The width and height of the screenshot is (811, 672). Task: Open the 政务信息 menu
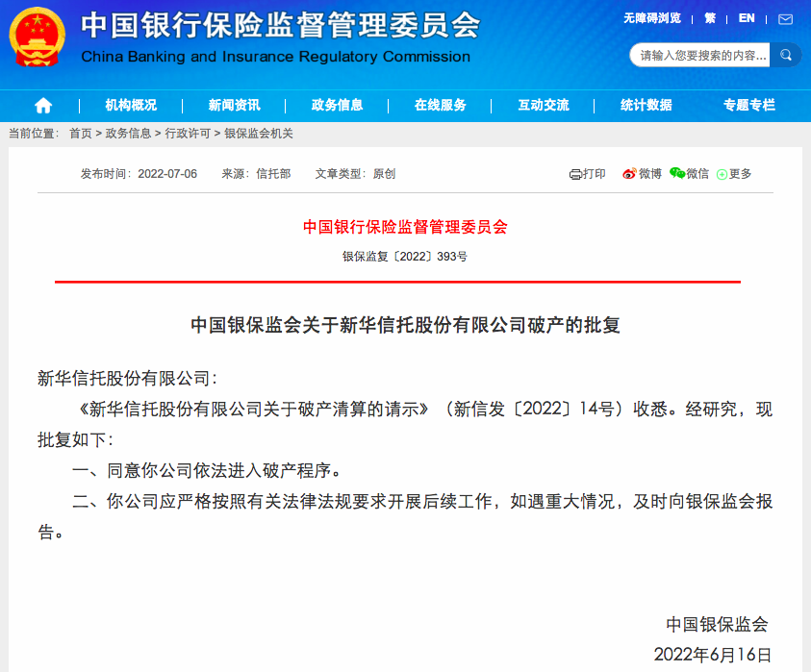(338, 106)
